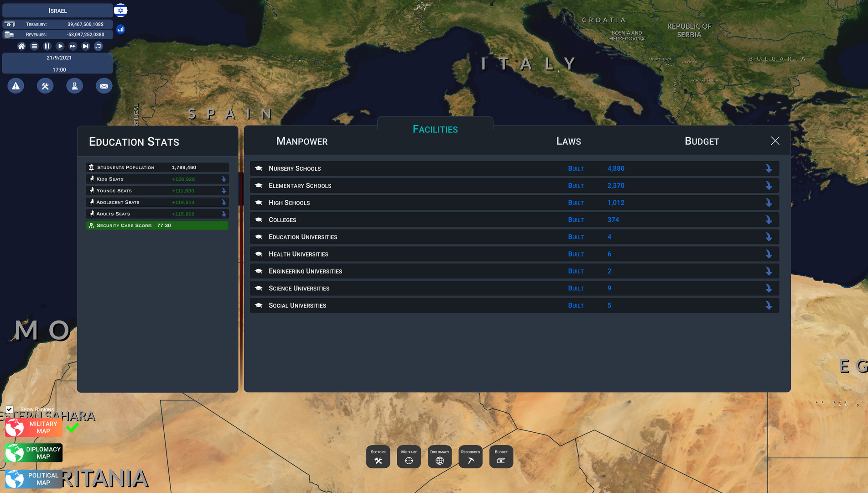
Task: Open the Diplomacy globe button
Action: point(440,456)
